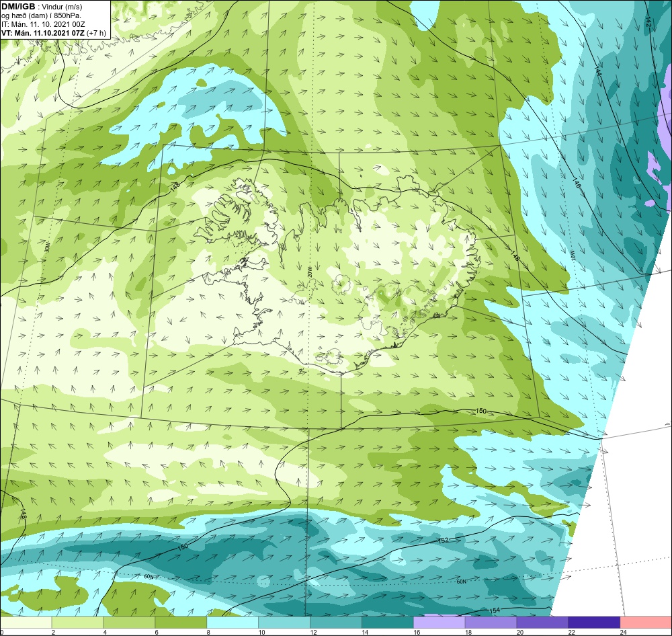Select the palest 0–2 m/s legend swatch
The height and width of the screenshot is (636, 672).
coord(26,622)
